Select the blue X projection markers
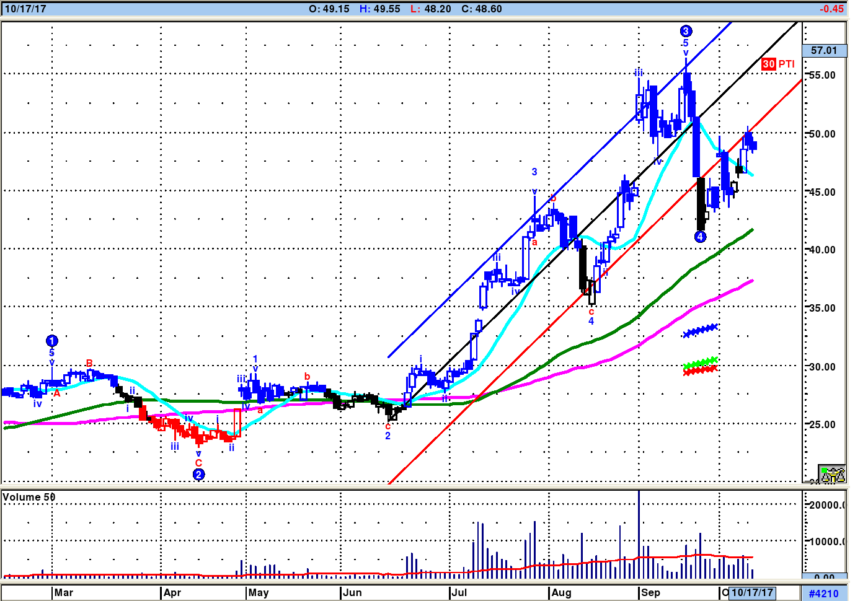This screenshot has height=601, width=868. tap(701, 331)
